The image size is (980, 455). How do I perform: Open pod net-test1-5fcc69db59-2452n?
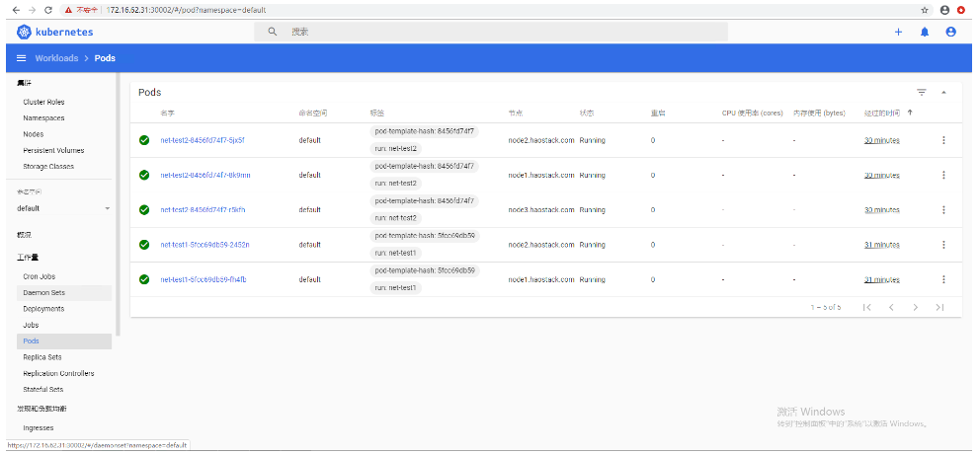(x=205, y=245)
